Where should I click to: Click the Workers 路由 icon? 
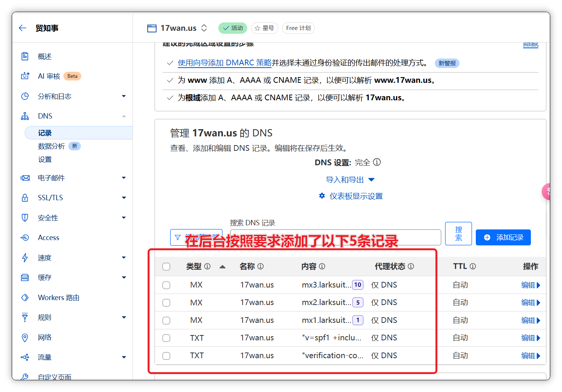25,297
